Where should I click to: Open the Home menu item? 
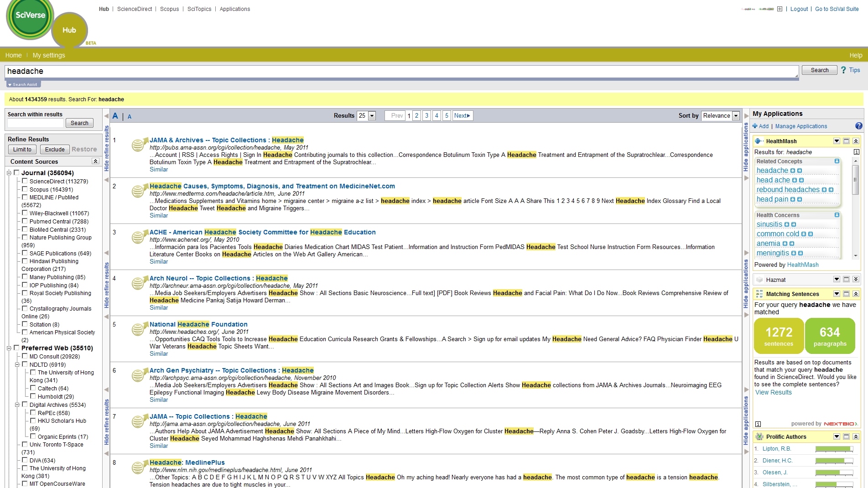[x=14, y=55]
